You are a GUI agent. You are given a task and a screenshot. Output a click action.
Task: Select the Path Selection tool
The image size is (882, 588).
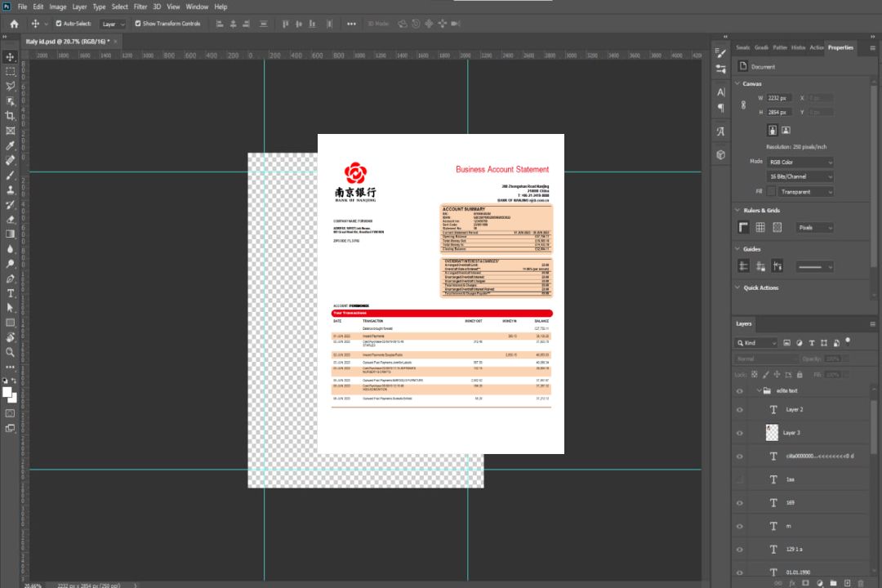(x=10, y=308)
